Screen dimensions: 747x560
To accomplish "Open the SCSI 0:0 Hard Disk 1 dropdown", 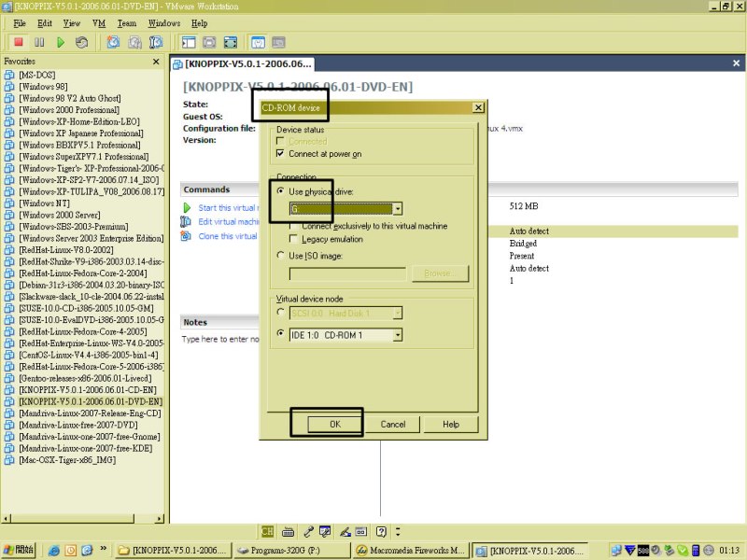I will 398,314.
